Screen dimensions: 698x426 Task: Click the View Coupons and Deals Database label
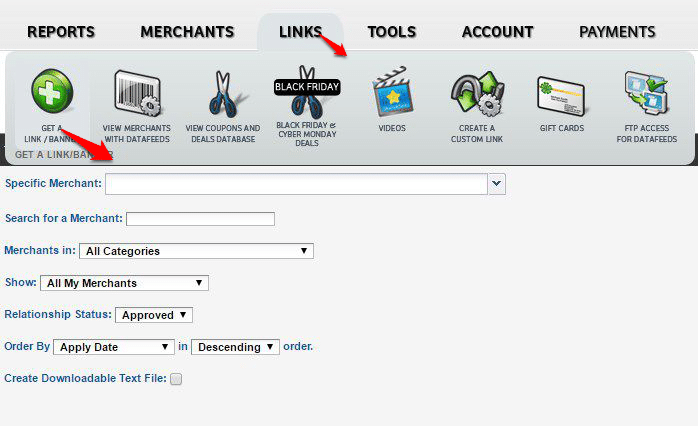tap(223, 134)
